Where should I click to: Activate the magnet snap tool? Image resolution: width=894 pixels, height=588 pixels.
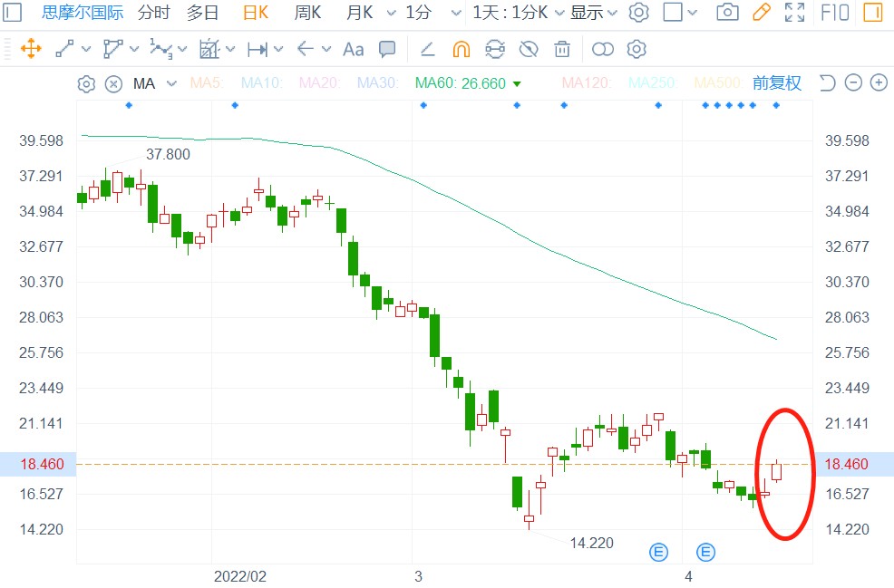point(462,49)
